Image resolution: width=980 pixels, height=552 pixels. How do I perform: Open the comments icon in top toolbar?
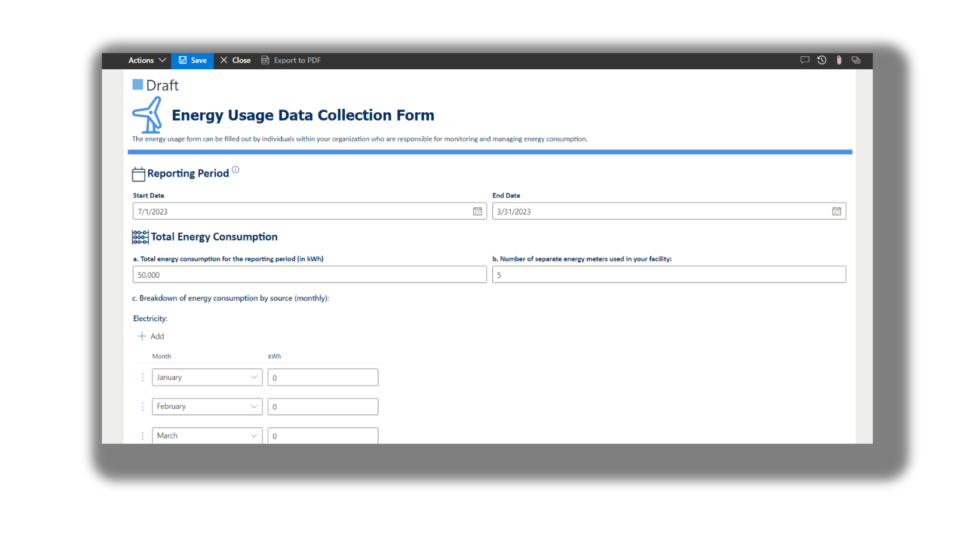tap(804, 60)
